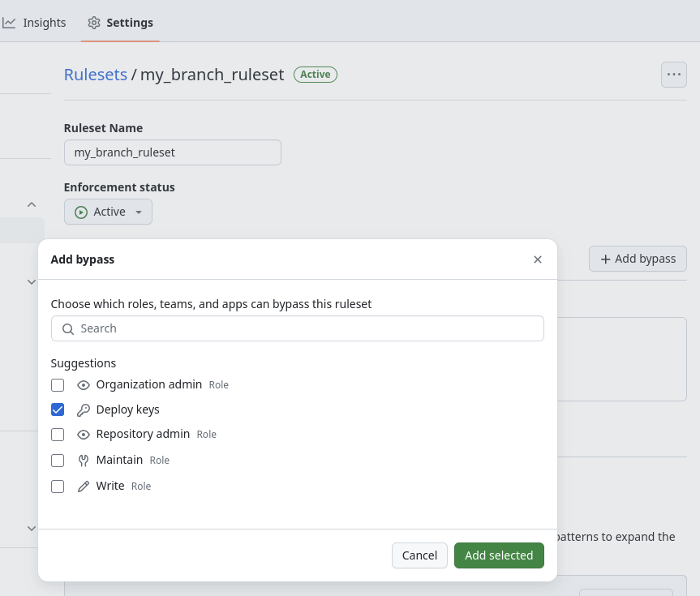Click the Deploy keys key icon
Viewport: 700px width, 596px height.
pyautogui.click(x=84, y=409)
